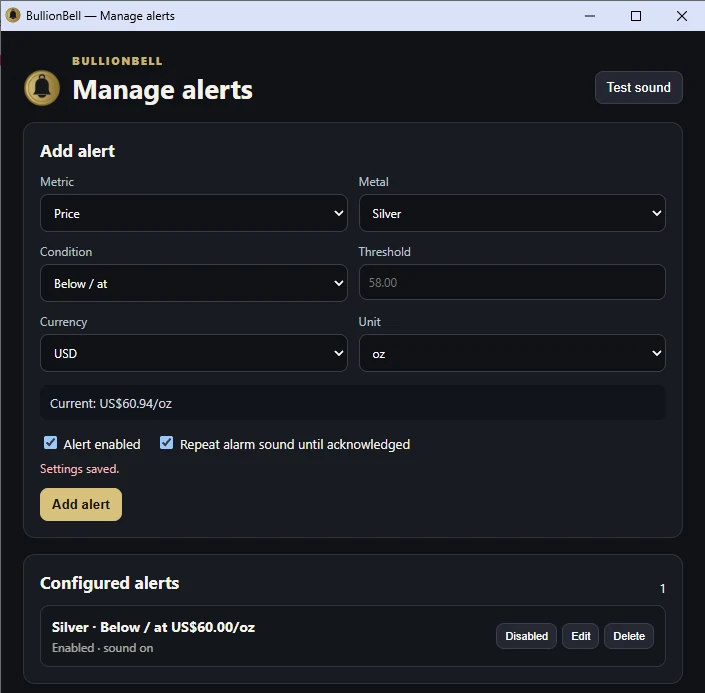
Task: Click the Alert enabled label text
Action: (102, 444)
